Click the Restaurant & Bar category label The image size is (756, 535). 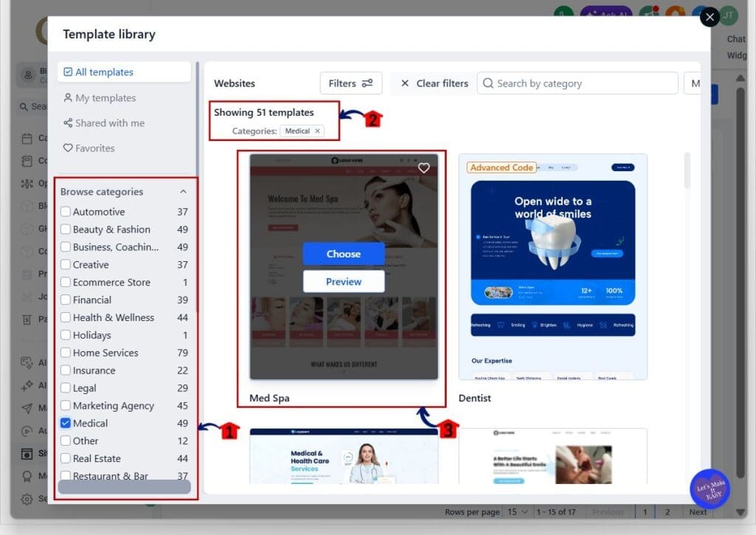tap(111, 476)
